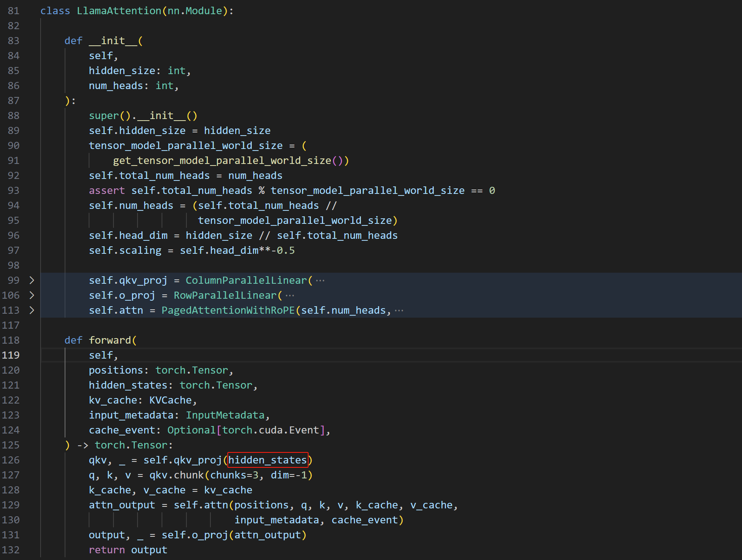Click RowParallelLinear class name

click(225, 295)
